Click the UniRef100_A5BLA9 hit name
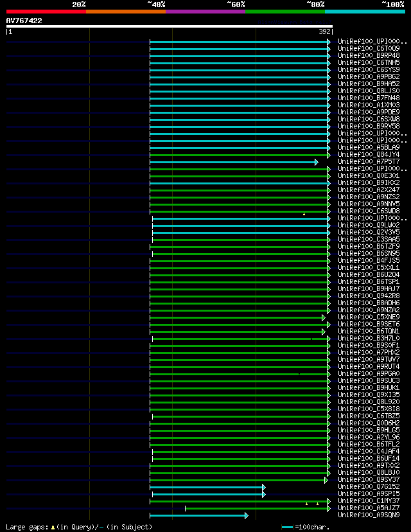Screen dimensions: 411x532 (x=369, y=148)
